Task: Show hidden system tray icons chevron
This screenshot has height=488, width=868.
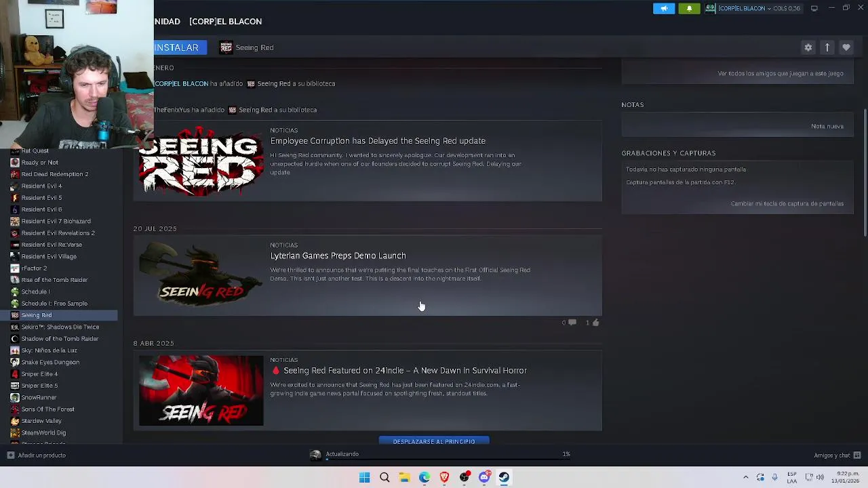Action: coord(745,477)
